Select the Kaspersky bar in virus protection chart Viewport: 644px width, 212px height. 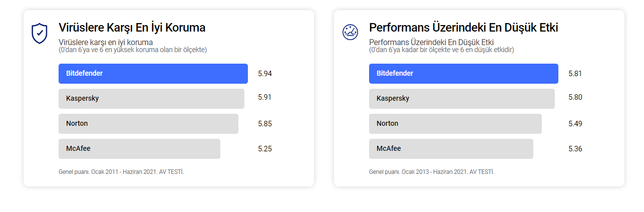151,99
